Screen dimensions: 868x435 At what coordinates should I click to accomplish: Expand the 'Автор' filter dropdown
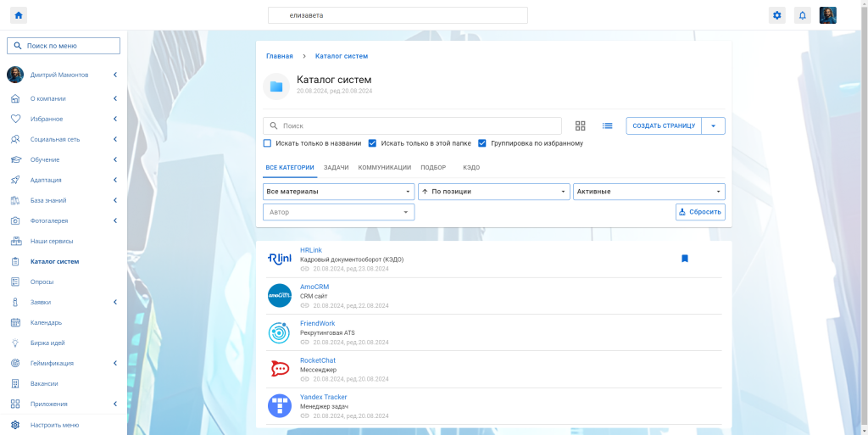coord(338,212)
